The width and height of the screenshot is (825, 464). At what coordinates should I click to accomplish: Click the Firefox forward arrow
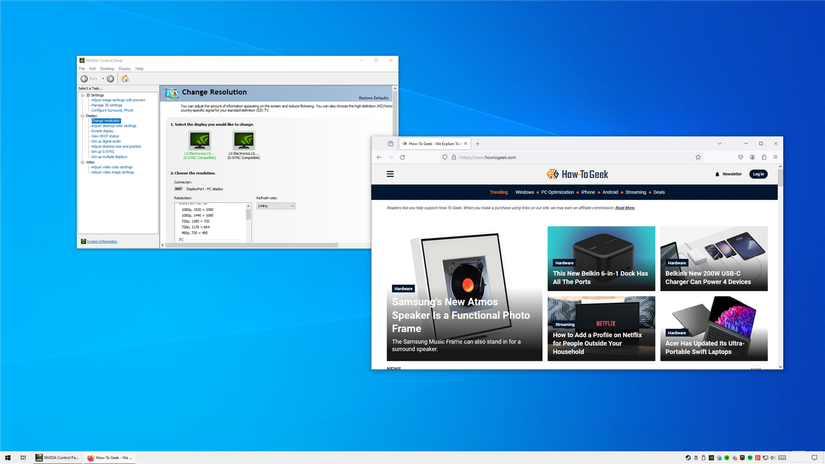[x=390, y=157]
